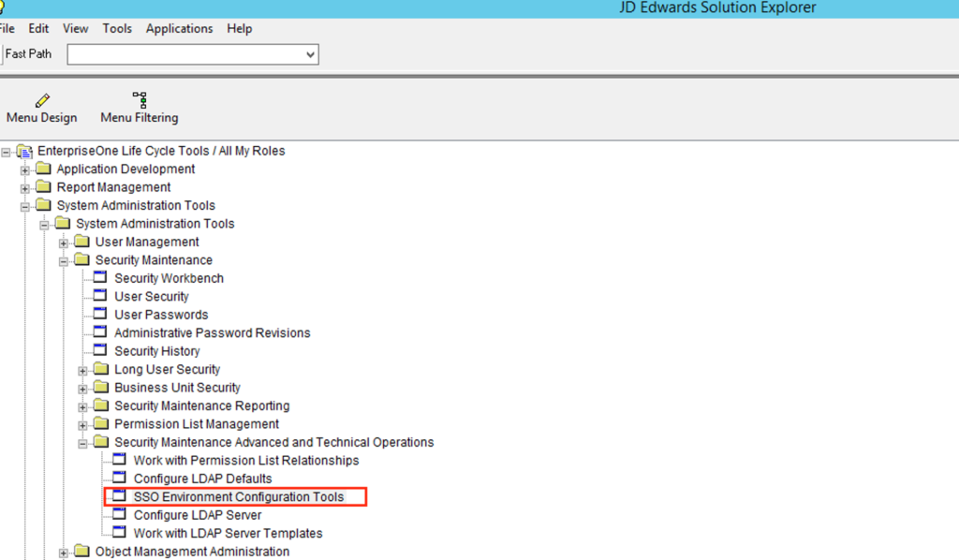Viewport: 959px width, 560px height.
Task: Click the Permission List Management folder icon
Action: click(x=101, y=423)
